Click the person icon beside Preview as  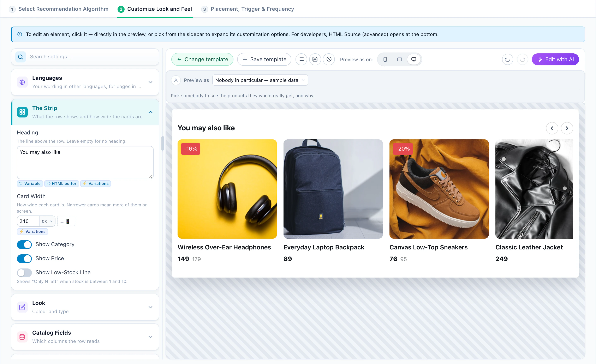176,80
